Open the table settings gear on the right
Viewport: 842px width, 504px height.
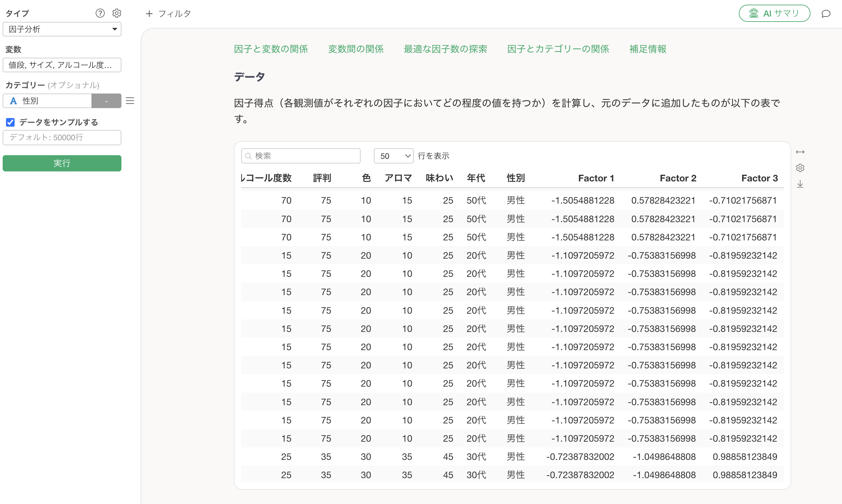(800, 168)
